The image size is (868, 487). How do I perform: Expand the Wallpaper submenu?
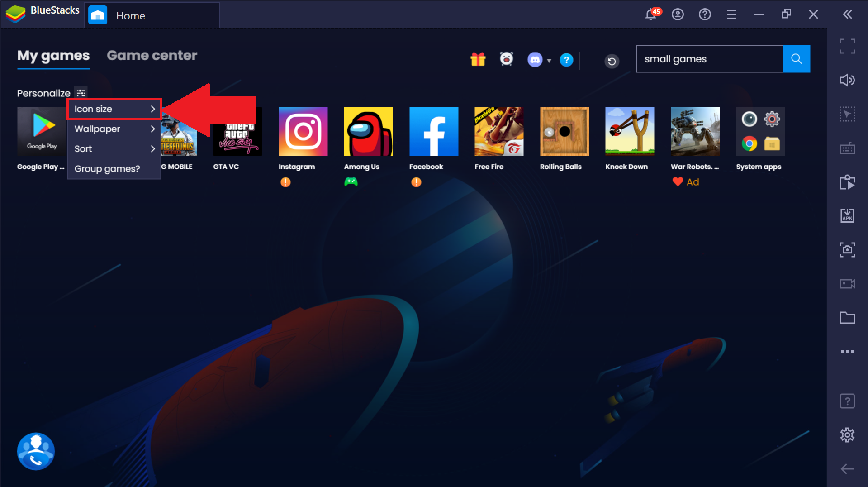pyautogui.click(x=114, y=129)
